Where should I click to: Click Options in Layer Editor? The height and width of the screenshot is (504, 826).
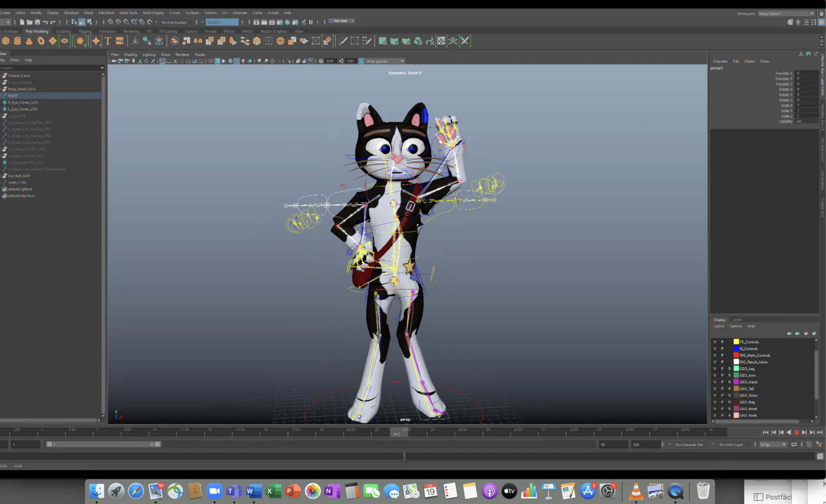pyautogui.click(x=736, y=326)
